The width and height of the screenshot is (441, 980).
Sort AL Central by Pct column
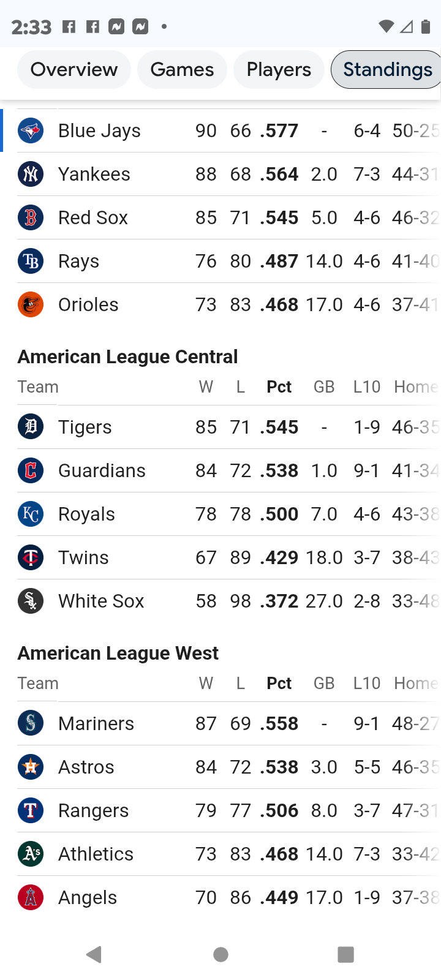279,387
